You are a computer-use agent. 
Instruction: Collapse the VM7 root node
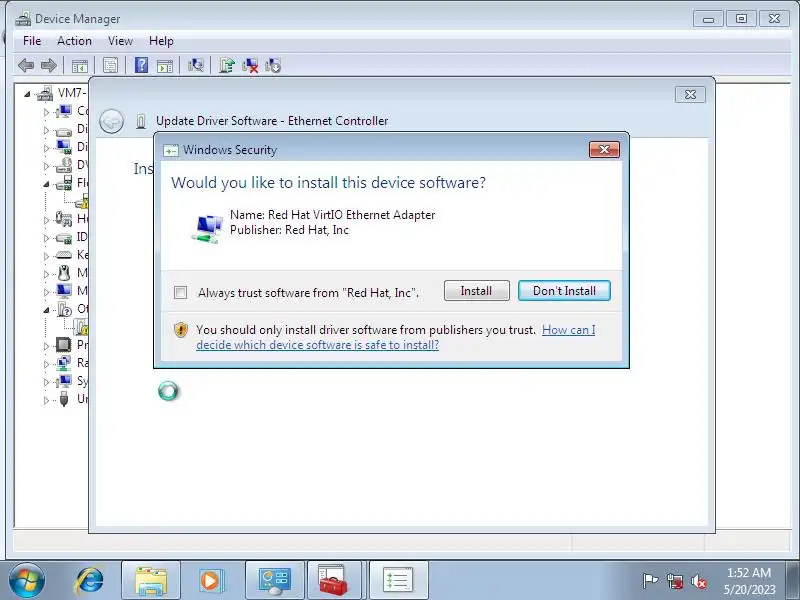point(27,94)
